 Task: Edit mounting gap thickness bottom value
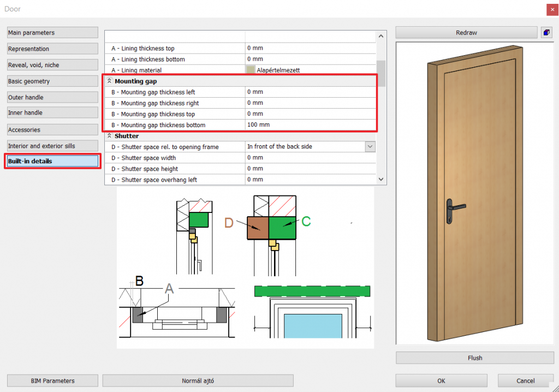tap(310, 125)
